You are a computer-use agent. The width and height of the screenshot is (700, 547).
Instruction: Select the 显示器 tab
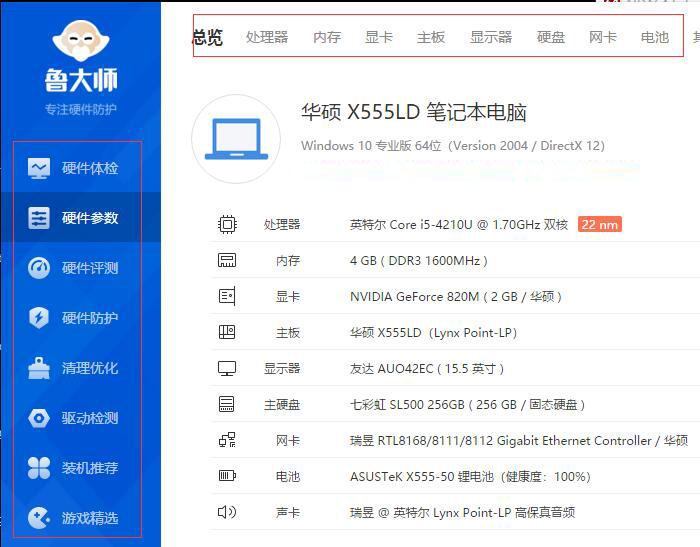coord(491,38)
